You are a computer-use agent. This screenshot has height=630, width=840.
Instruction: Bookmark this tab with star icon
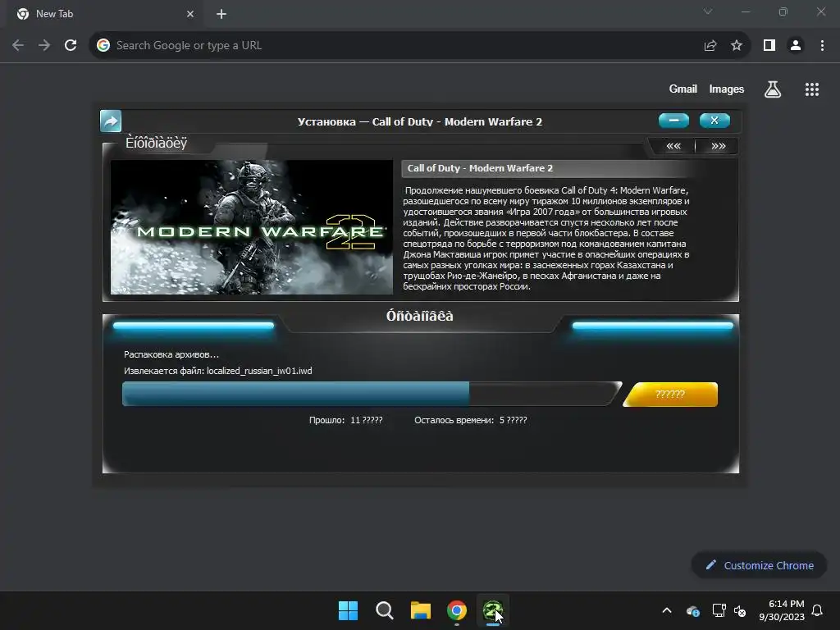(x=737, y=46)
